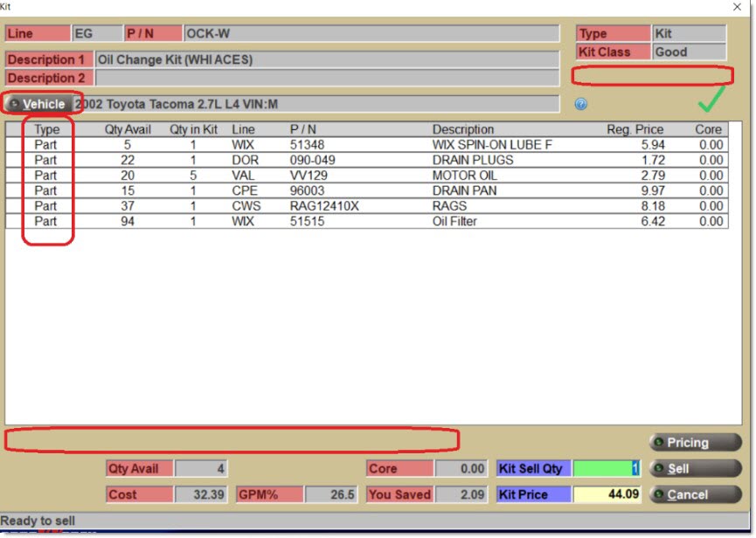Cancel the kit dialog

pyautogui.click(x=695, y=495)
